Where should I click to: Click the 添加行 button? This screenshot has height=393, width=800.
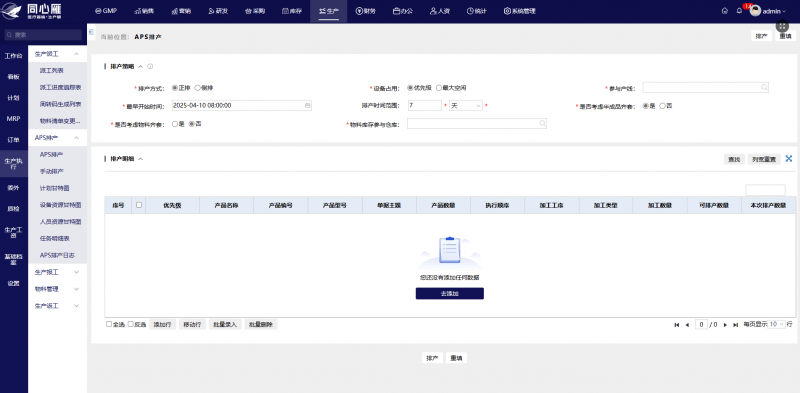tap(163, 325)
